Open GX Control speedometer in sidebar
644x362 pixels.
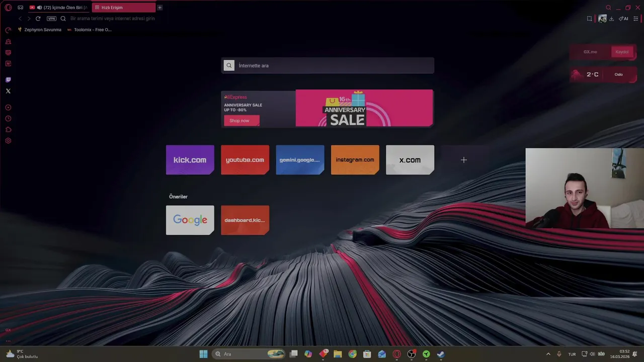(x=8, y=30)
